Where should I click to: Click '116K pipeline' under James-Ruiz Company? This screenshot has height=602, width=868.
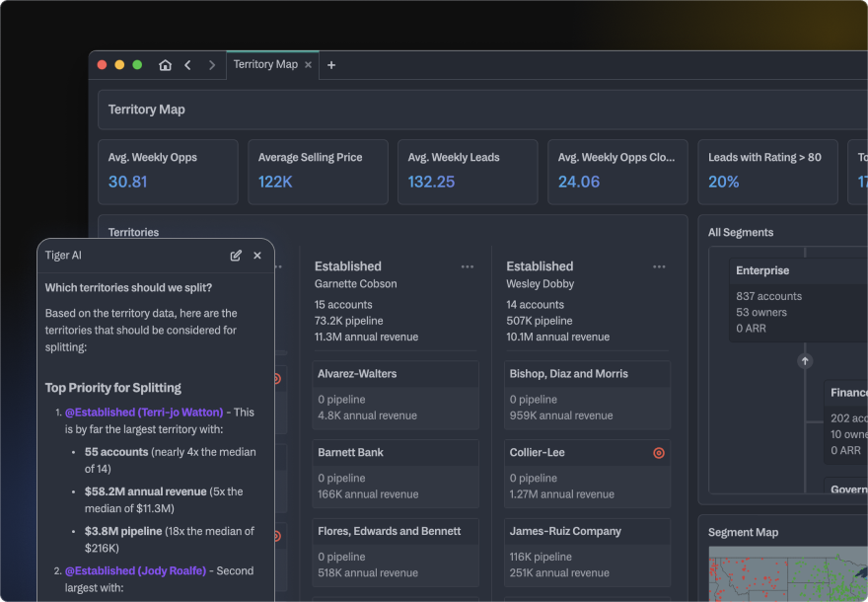click(541, 557)
